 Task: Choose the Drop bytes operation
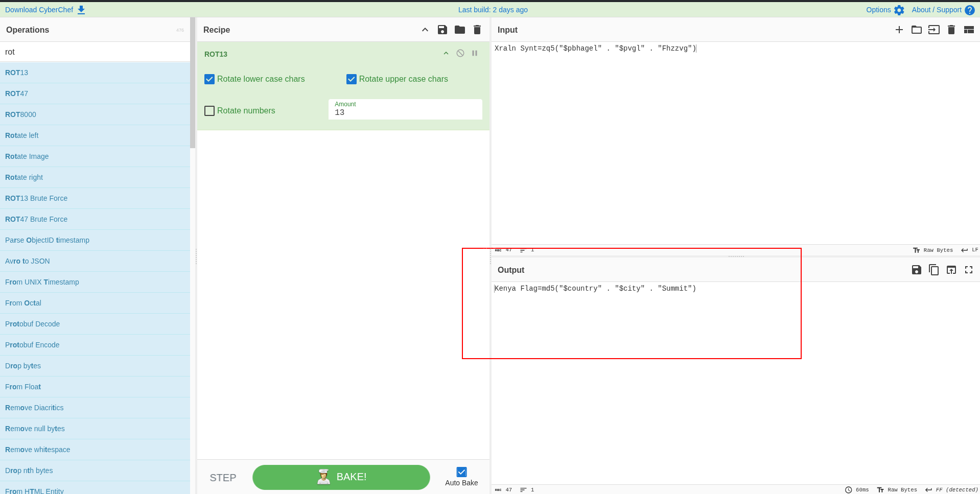point(95,366)
